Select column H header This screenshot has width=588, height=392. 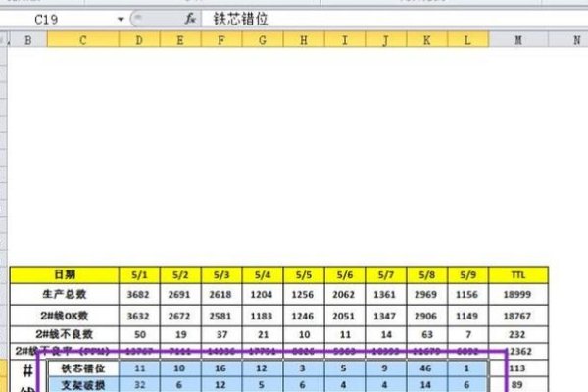pos(304,40)
